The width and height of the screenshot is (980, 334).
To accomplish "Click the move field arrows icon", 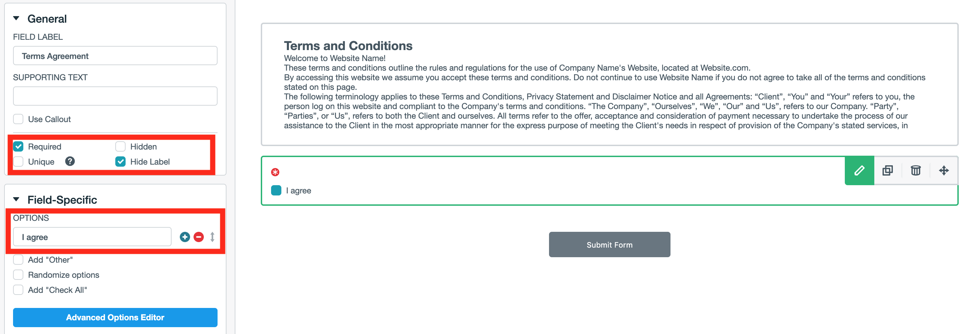I will pyautogui.click(x=944, y=171).
